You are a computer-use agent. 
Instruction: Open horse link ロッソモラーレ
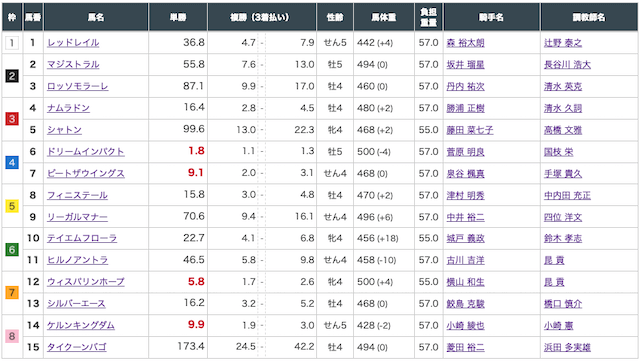(x=78, y=87)
